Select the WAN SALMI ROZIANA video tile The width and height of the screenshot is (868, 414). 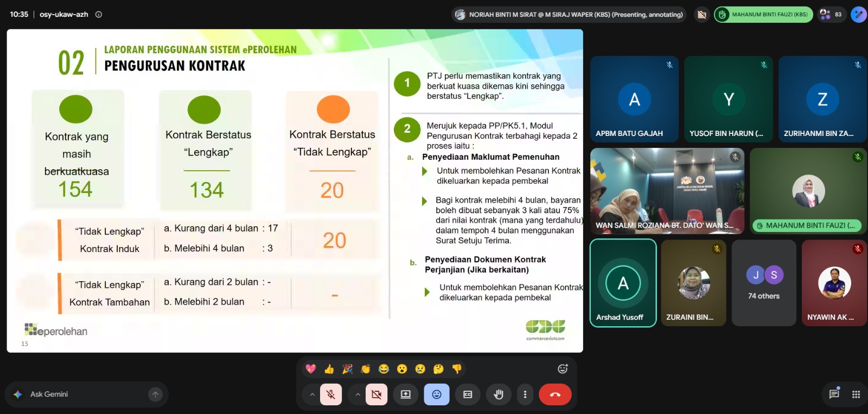(x=667, y=191)
